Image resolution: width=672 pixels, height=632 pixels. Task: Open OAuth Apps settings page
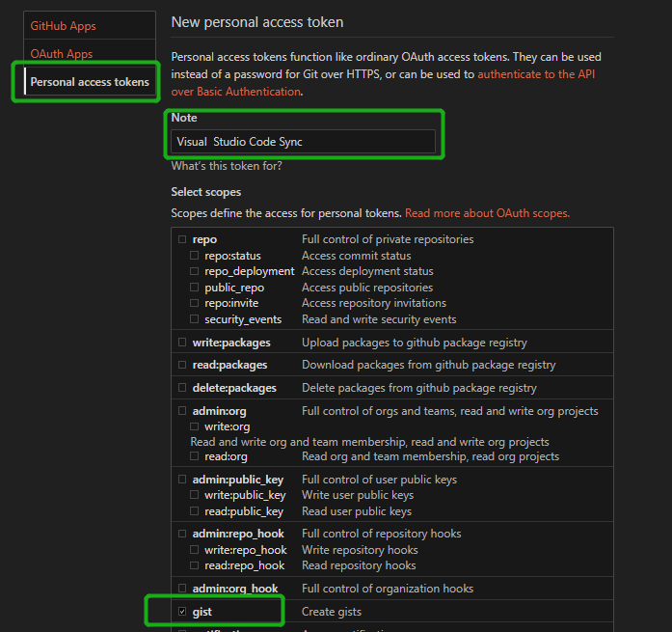coord(62,54)
